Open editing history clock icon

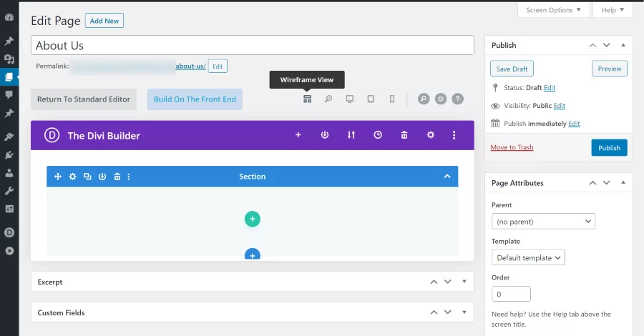(x=378, y=135)
